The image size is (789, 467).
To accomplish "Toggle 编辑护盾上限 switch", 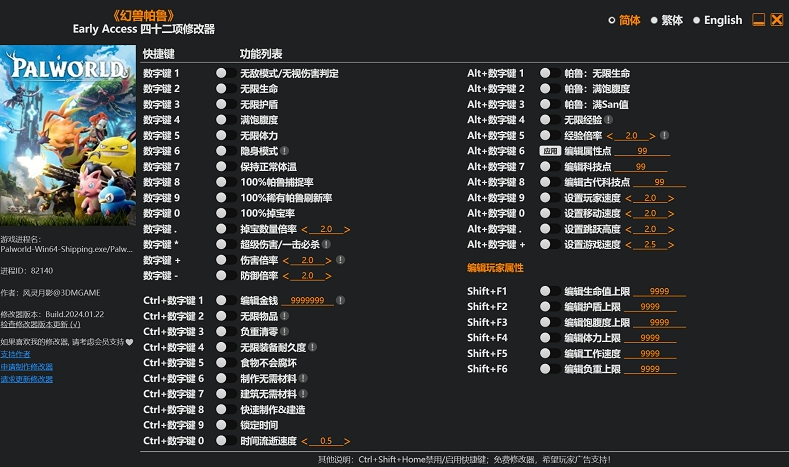I will pyautogui.click(x=550, y=306).
